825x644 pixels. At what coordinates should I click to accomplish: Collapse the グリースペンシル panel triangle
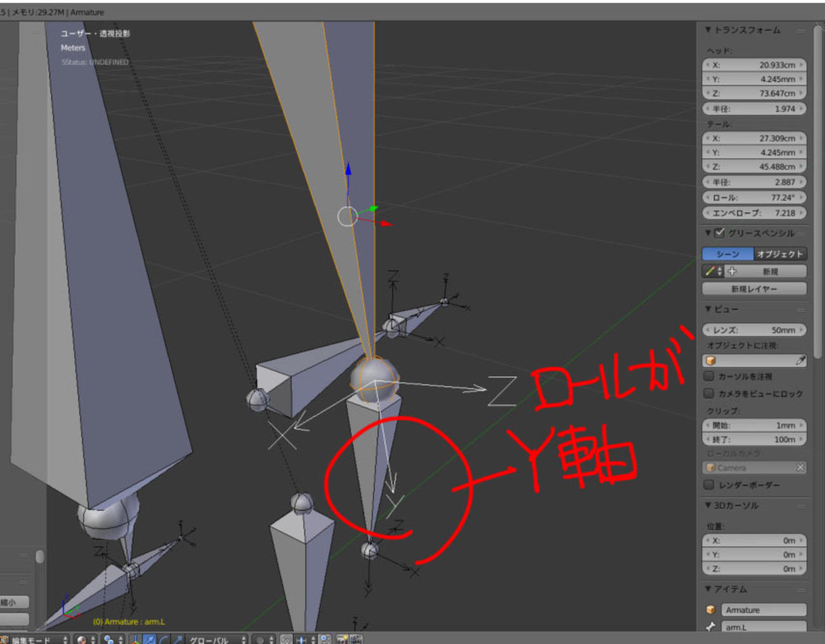tap(708, 233)
